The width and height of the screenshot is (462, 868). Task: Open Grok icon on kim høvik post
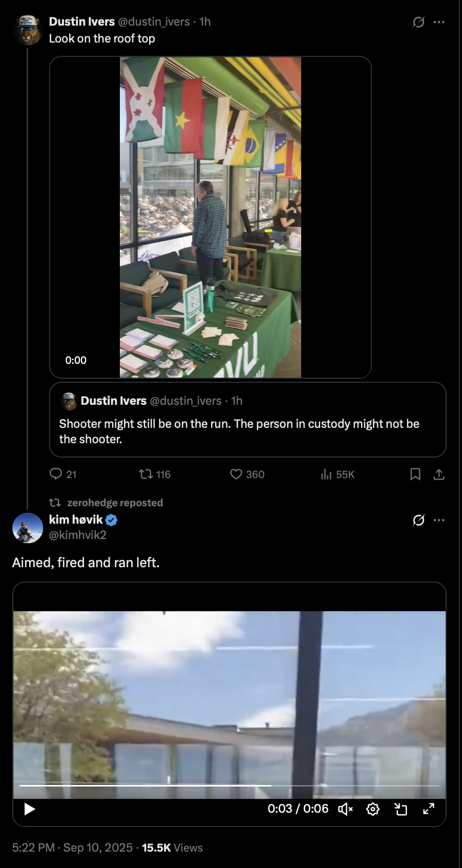[418, 520]
